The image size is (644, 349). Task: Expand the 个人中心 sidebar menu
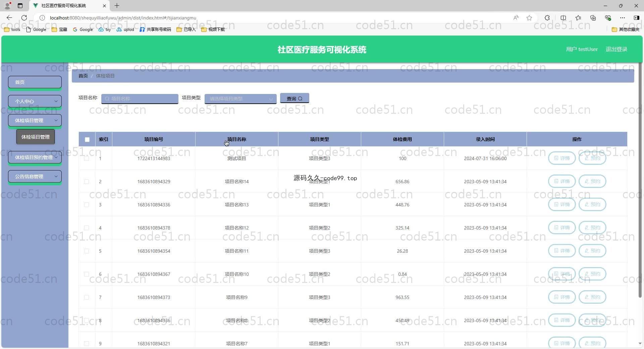[x=35, y=101]
